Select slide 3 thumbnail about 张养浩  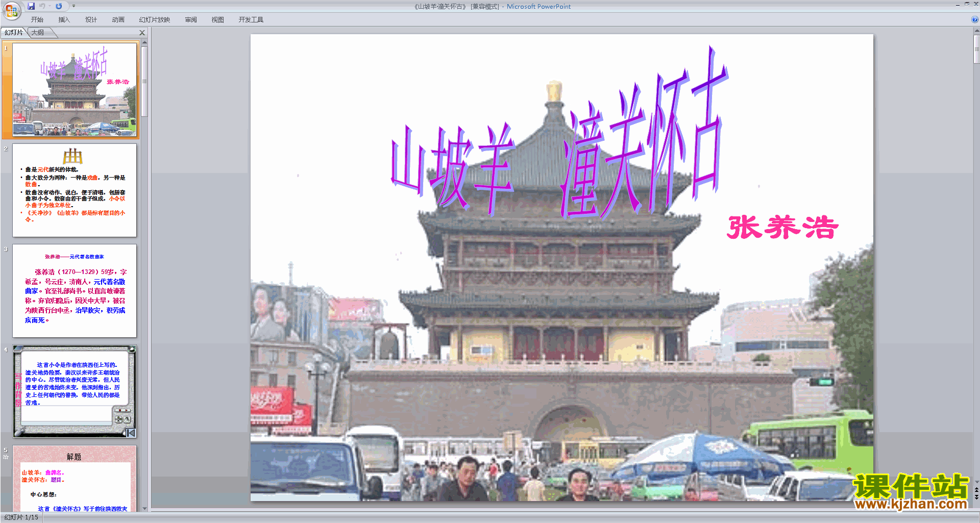[75, 290]
